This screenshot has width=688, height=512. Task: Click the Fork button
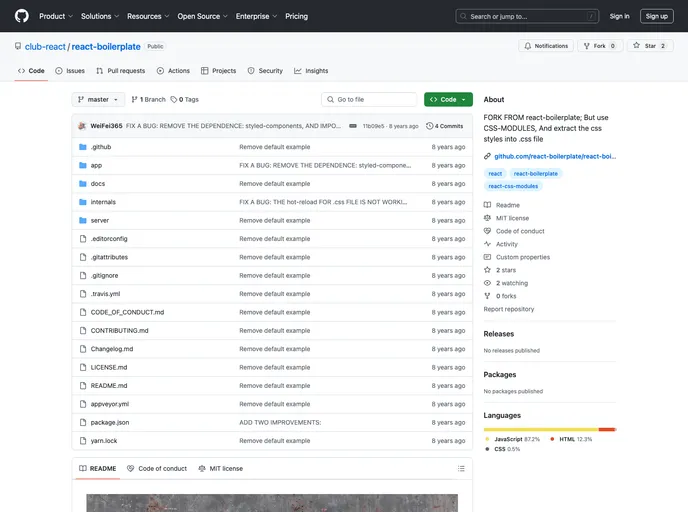click(600, 46)
